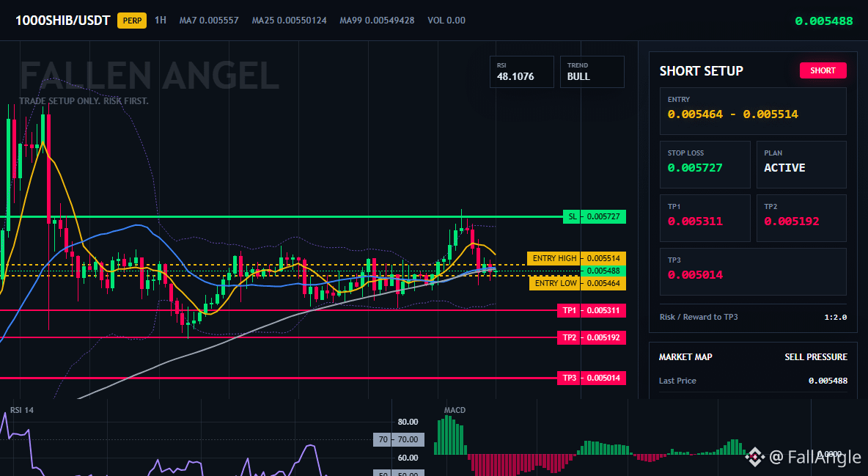Click the VOL 0.00 readout
This screenshot has height=476, width=868.
tap(446, 21)
